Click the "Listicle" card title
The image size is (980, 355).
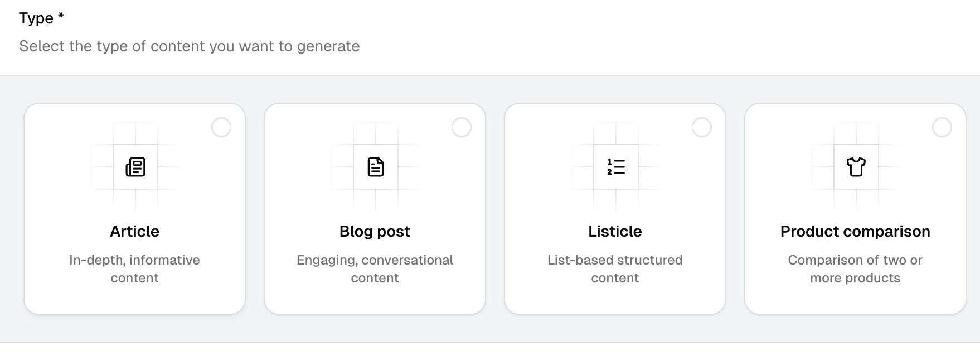pos(615,232)
